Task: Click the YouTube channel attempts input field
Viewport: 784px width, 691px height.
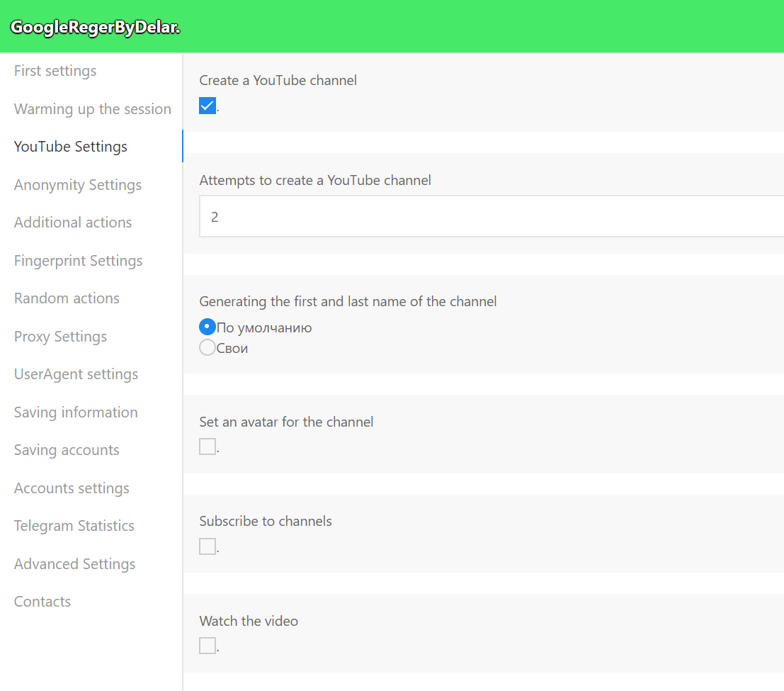Action: pyautogui.click(x=492, y=216)
